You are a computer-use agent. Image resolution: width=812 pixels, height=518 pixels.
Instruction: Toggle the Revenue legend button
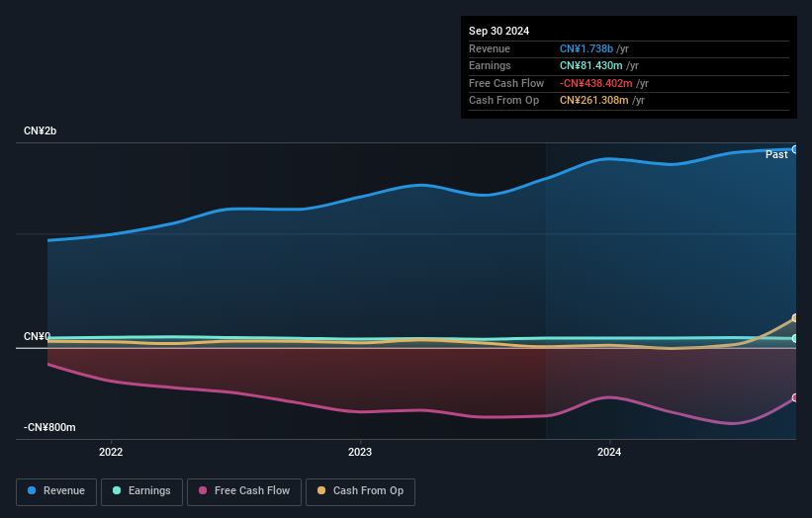coord(56,491)
